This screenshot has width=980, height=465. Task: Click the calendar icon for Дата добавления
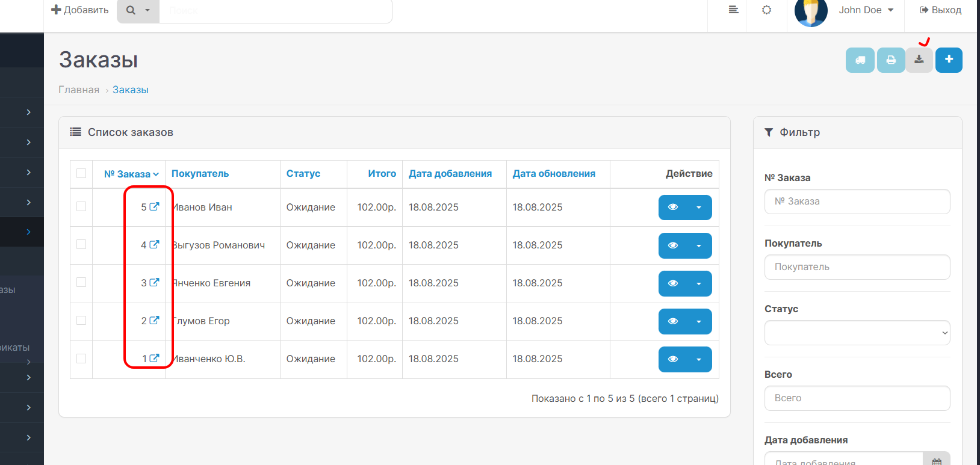point(936,461)
